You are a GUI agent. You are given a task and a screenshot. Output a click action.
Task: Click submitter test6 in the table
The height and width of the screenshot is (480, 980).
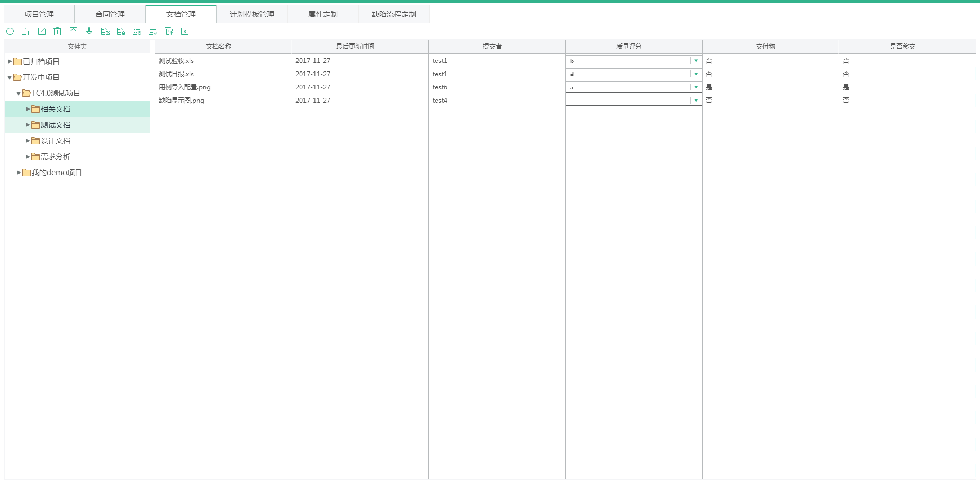click(440, 87)
